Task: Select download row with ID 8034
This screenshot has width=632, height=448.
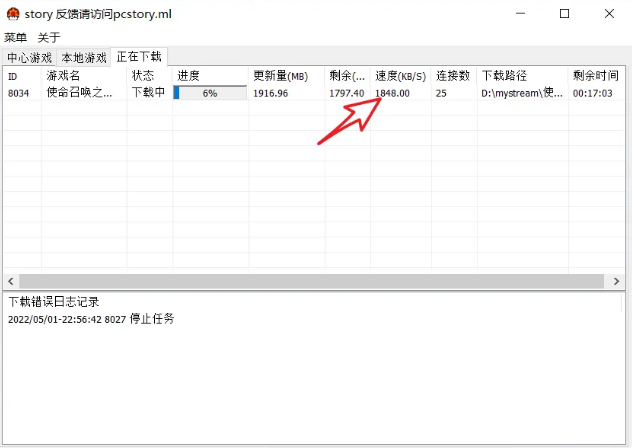Action: point(60,93)
